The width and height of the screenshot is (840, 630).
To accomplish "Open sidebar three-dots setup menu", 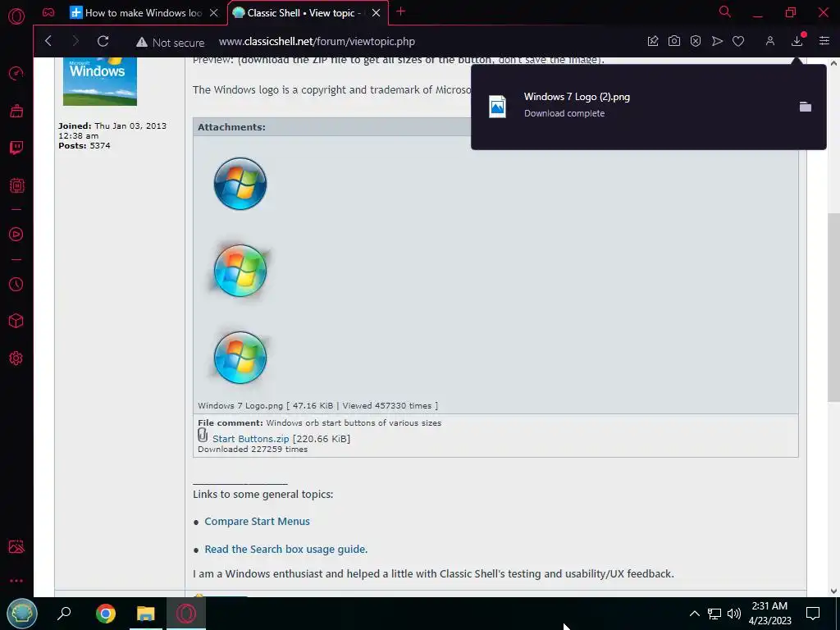I will (x=16, y=581).
